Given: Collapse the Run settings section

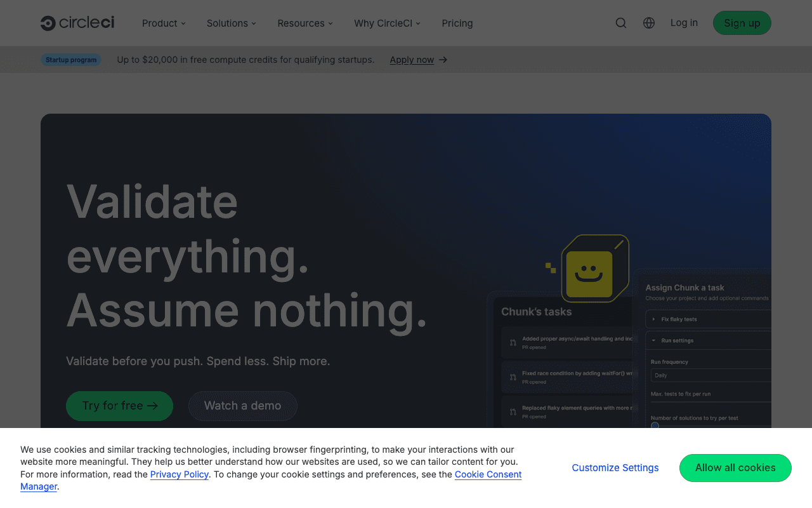Looking at the screenshot, I should coord(709,340).
